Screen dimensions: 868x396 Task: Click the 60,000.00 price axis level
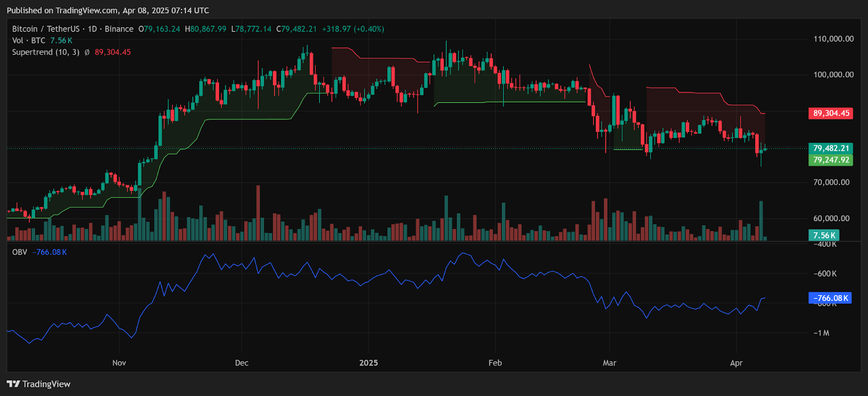click(x=831, y=219)
